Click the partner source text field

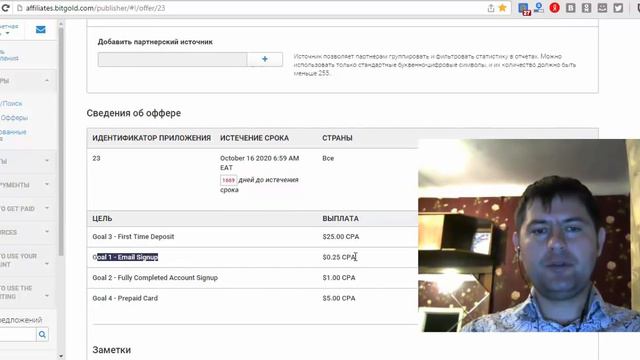pos(172,60)
